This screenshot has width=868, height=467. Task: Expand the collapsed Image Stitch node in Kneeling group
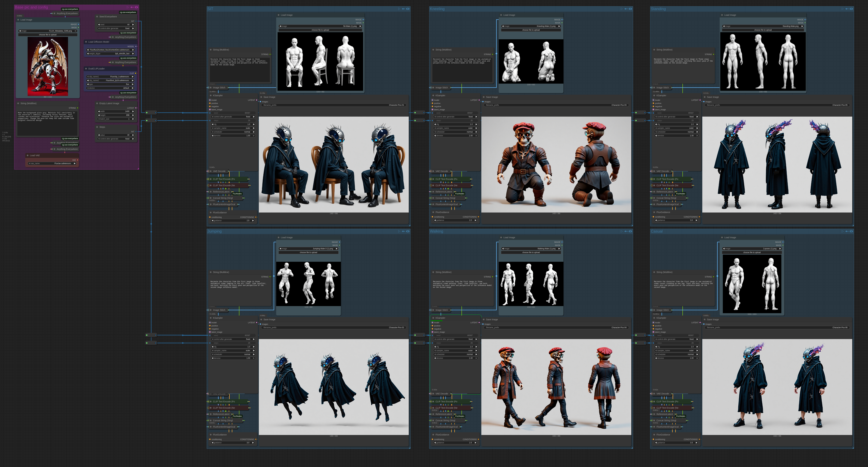point(433,88)
